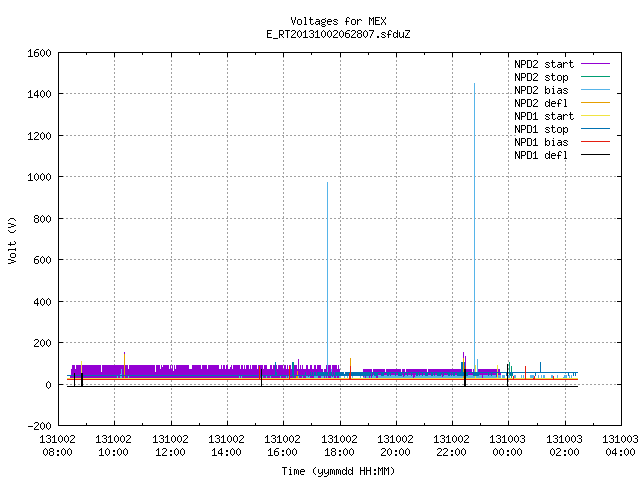Click the 1000 y-axis tick label
Viewport: 640px width, 480px height.
click(39, 177)
